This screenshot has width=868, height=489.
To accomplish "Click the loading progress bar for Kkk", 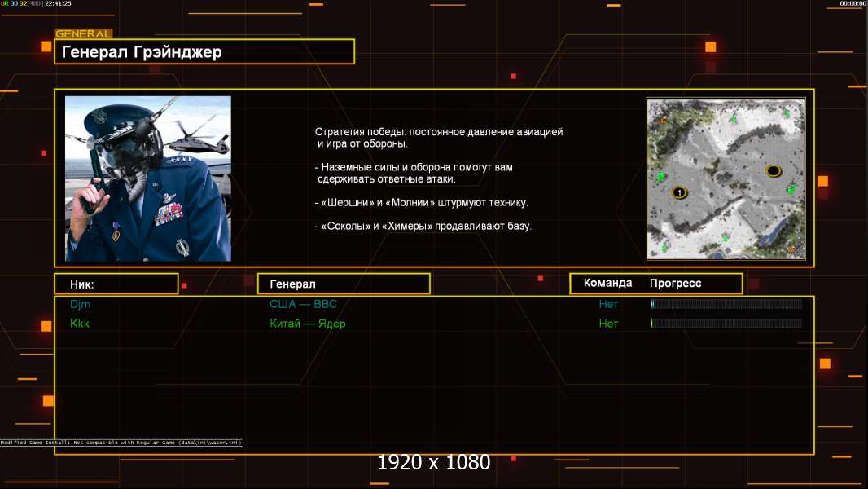I will 726,324.
